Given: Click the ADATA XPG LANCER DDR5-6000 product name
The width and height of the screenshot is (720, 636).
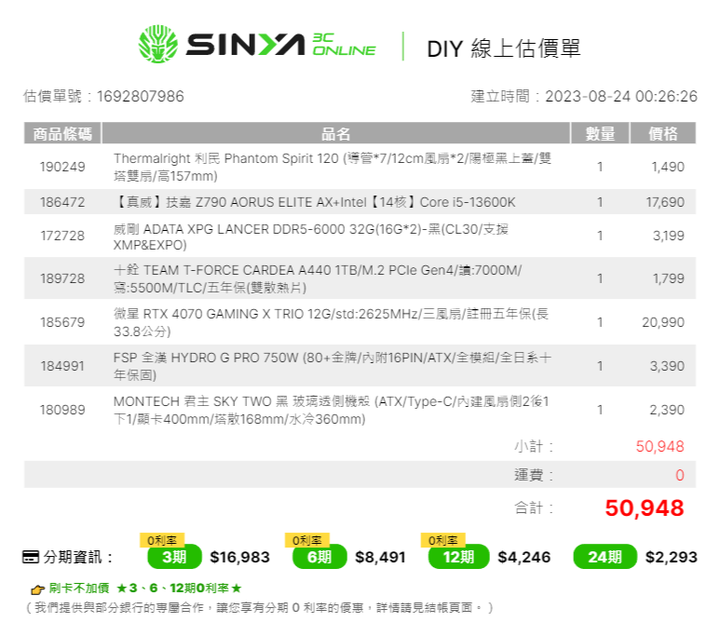Looking at the screenshot, I should pos(311,236).
